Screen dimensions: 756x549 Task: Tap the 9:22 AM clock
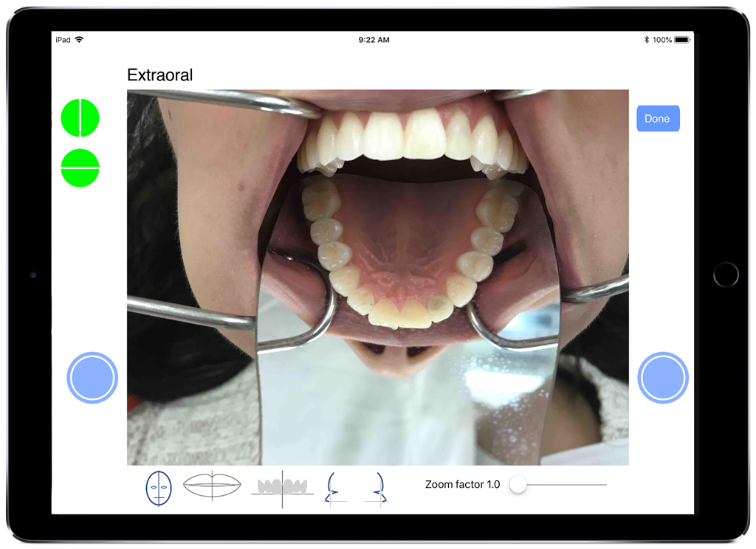pos(374,40)
